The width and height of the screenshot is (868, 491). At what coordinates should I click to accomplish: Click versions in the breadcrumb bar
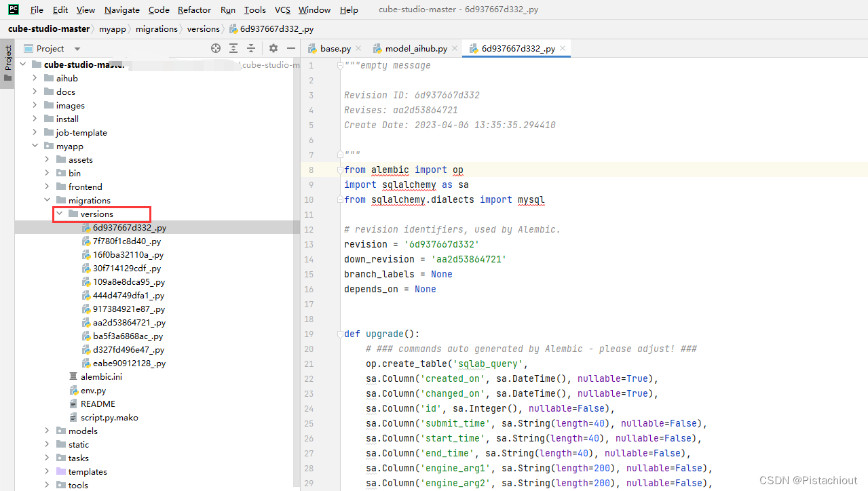point(204,29)
